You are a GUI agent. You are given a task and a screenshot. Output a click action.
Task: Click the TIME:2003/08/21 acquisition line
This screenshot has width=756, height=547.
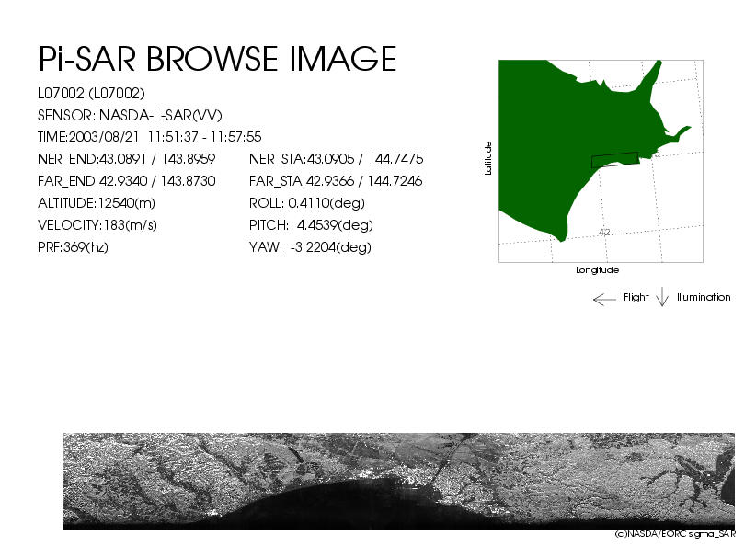point(150,137)
